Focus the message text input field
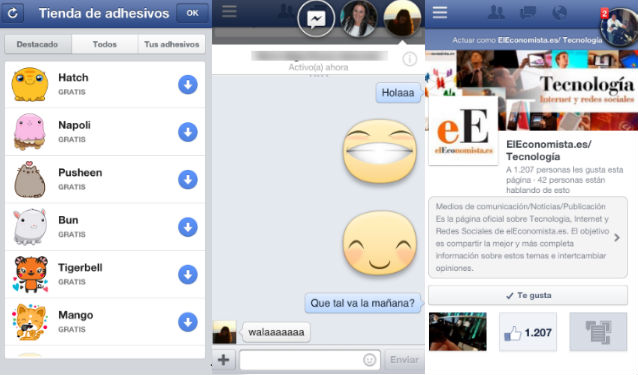 tap(310, 360)
